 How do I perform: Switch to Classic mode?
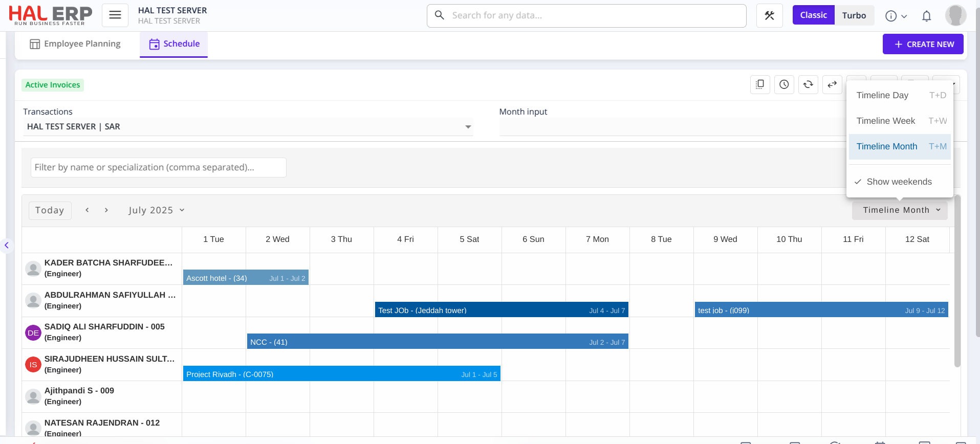[813, 15]
